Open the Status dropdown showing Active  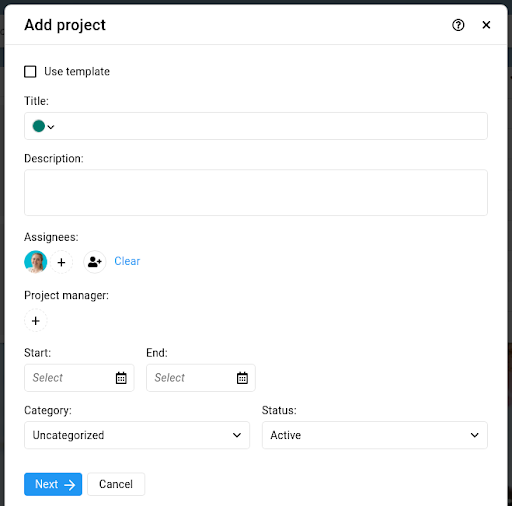click(x=375, y=435)
